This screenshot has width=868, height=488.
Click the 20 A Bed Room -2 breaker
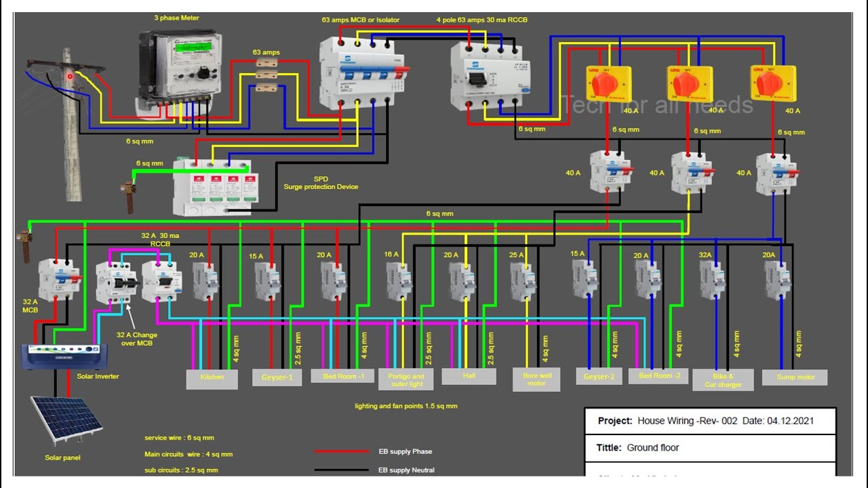649,280
